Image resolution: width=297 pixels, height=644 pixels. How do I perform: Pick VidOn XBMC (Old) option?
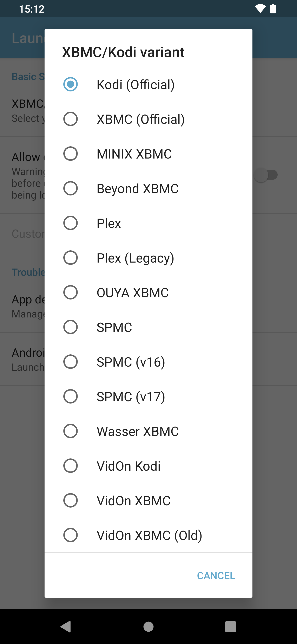pos(71,535)
